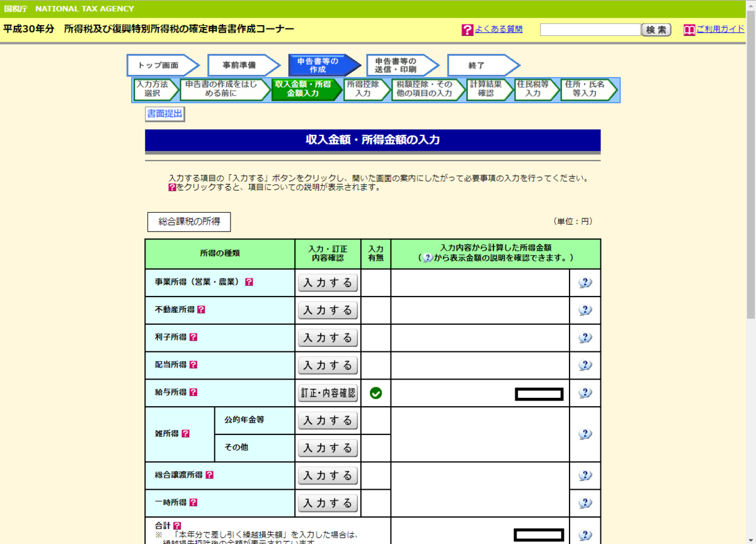
Task: Open 訂正・内容確認 for 給与所得
Action: point(328,393)
